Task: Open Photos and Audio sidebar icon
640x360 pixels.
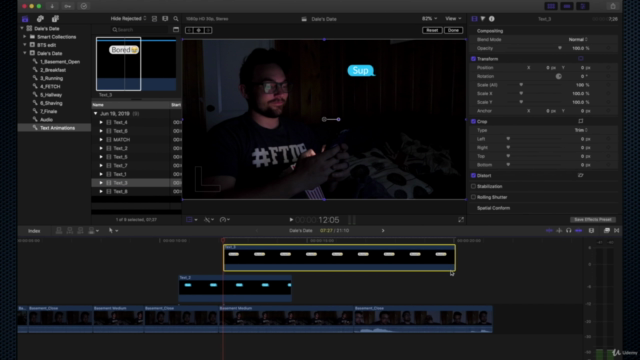Action: click(x=40, y=19)
